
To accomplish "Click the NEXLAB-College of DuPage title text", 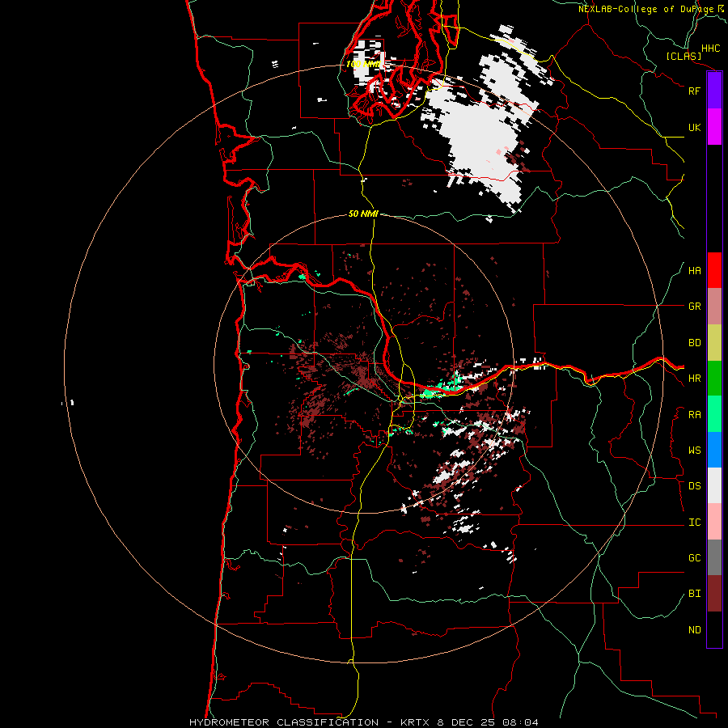I will [x=645, y=9].
